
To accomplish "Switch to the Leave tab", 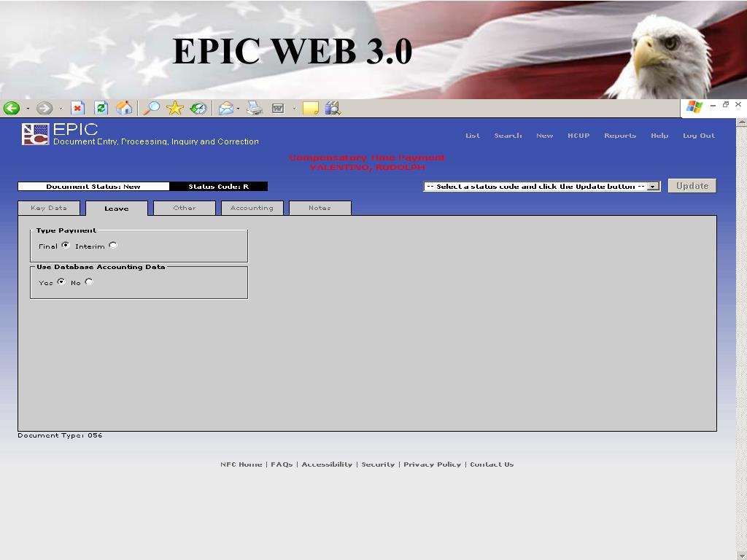I will click(x=117, y=208).
